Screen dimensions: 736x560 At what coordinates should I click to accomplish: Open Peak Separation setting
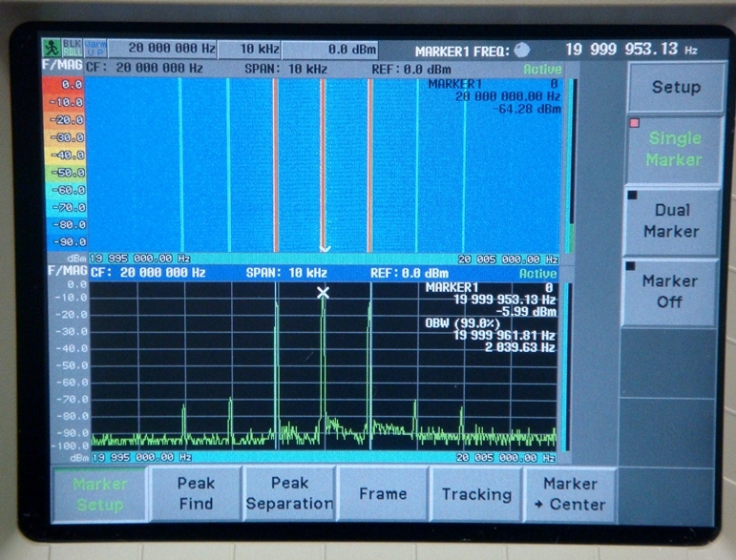(x=289, y=493)
